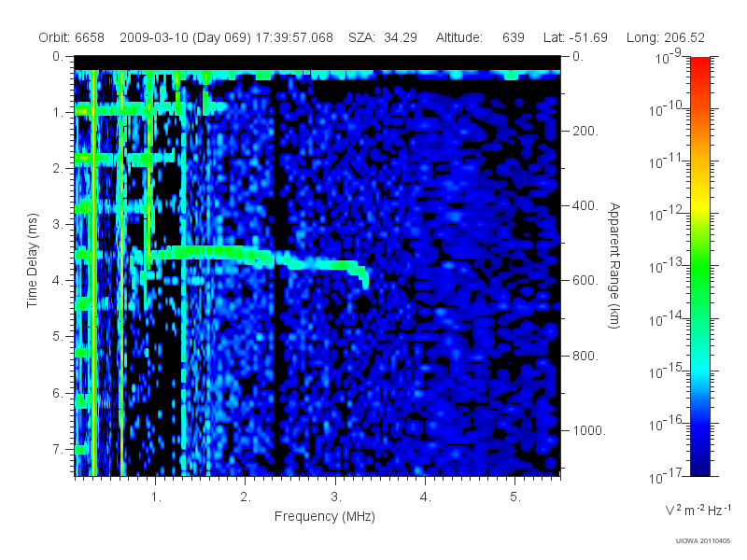Click the '200.' apparent range tick label
Screen dimensions: 747x560
click(x=585, y=131)
